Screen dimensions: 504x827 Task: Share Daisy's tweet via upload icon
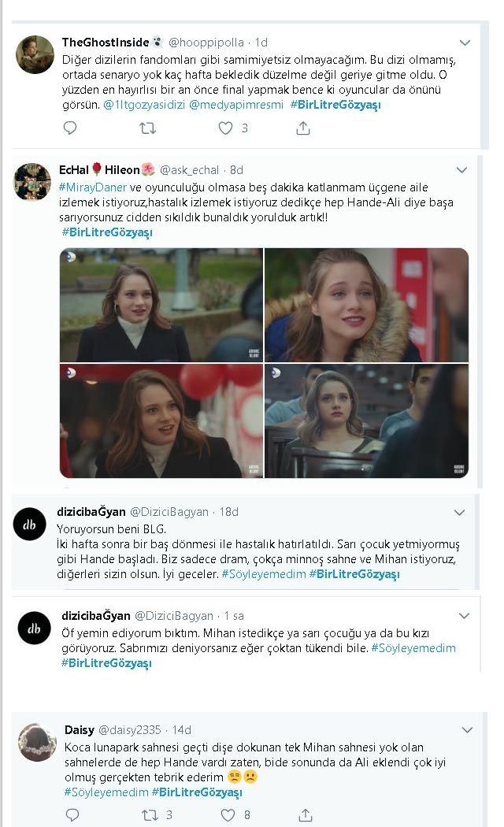coord(306,815)
